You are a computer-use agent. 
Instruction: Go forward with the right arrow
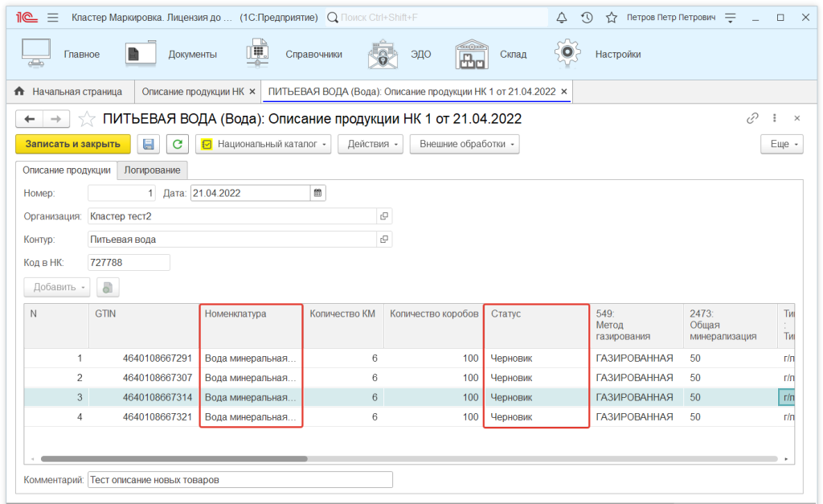[x=55, y=119]
